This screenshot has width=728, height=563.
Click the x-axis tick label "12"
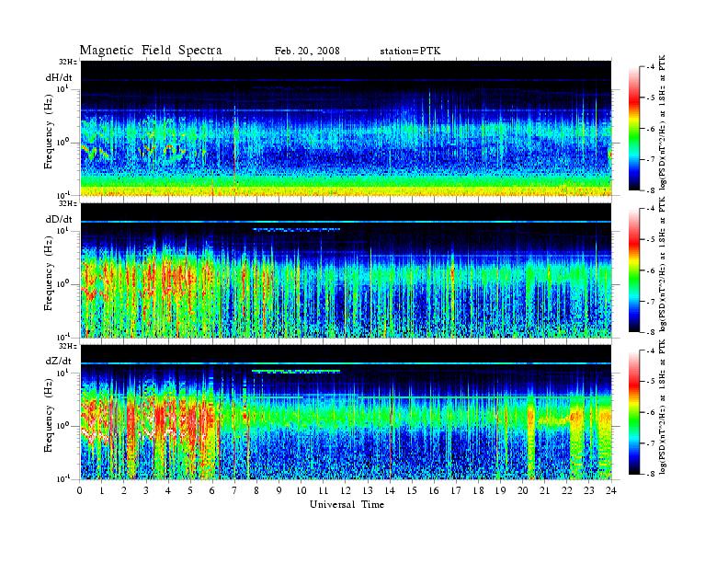(x=346, y=491)
